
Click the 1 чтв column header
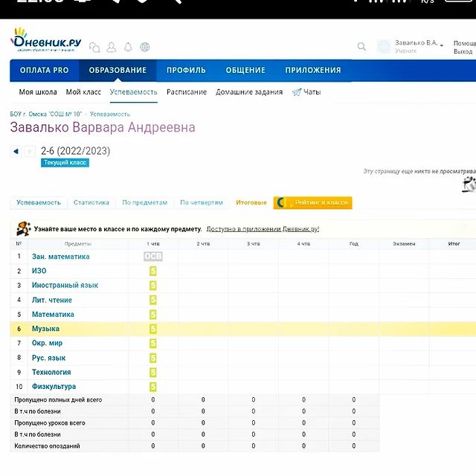(153, 244)
